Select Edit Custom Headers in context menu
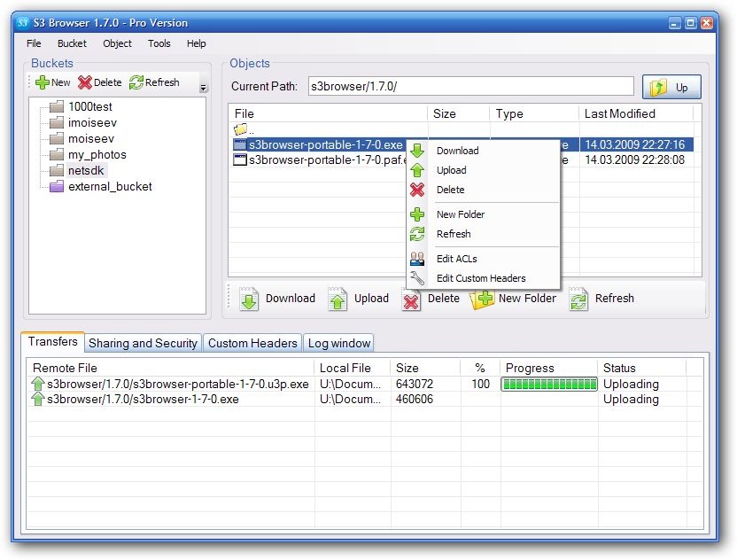This screenshot has width=737, height=560. (480, 278)
